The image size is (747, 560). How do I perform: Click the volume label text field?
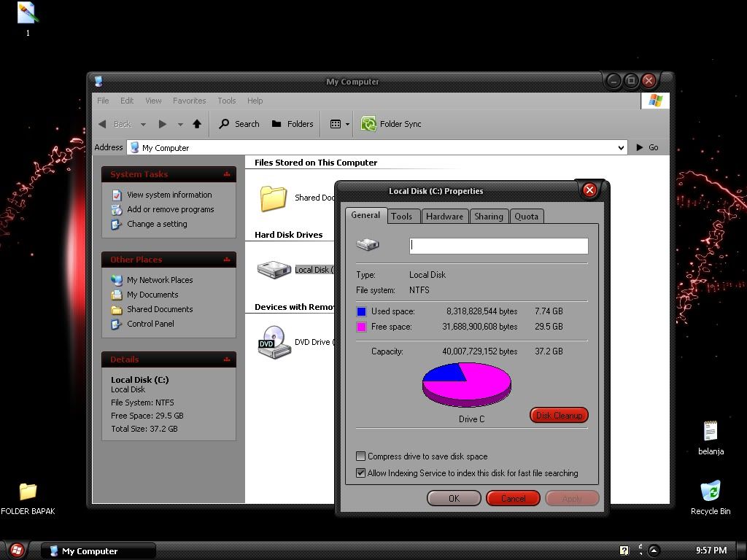499,246
